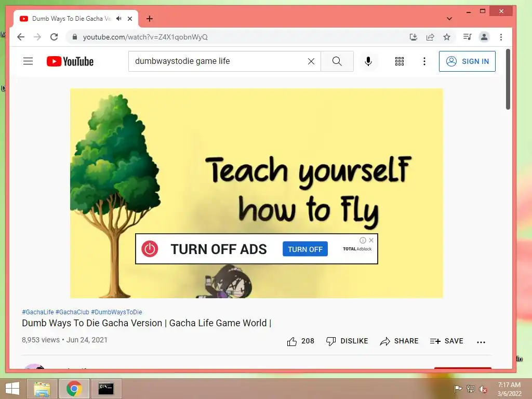This screenshot has height=399, width=532.
Task: Open the #GachaLife hashtag
Action: [37, 312]
